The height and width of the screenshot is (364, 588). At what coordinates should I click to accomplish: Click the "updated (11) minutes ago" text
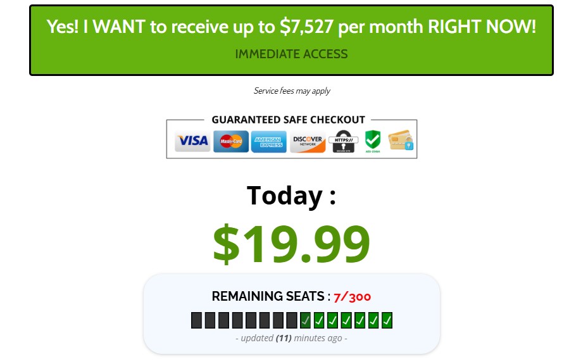pyautogui.click(x=291, y=338)
